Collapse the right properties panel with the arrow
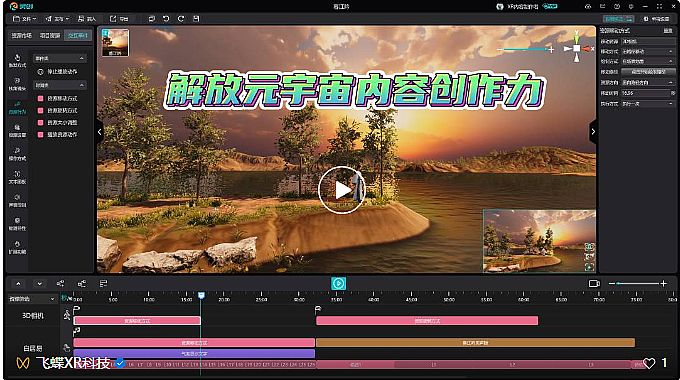This screenshot has width=680, height=380. [x=593, y=131]
